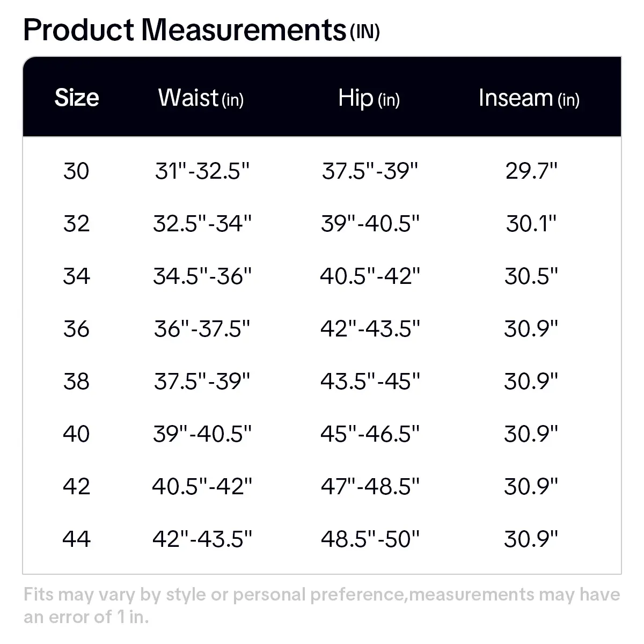This screenshot has height=644, width=644.
Task: Click the 48.5"-50" hip value
Action: tap(370, 538)
